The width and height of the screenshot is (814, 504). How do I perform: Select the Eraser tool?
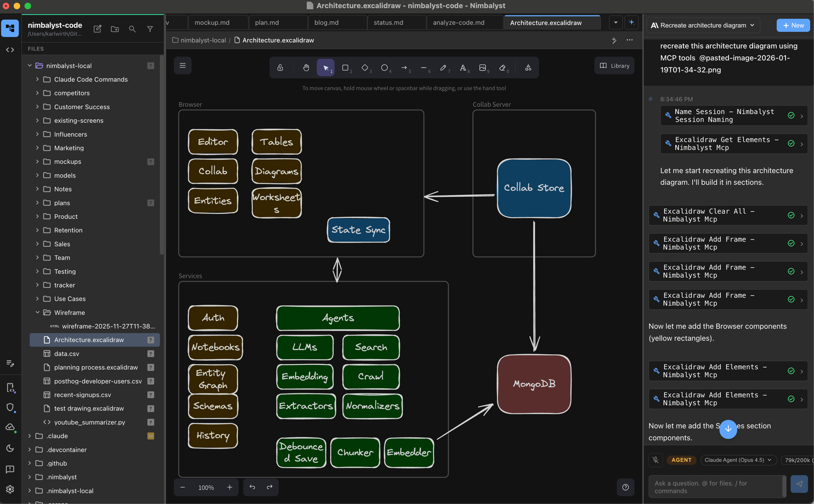click(x=502, y=68)
